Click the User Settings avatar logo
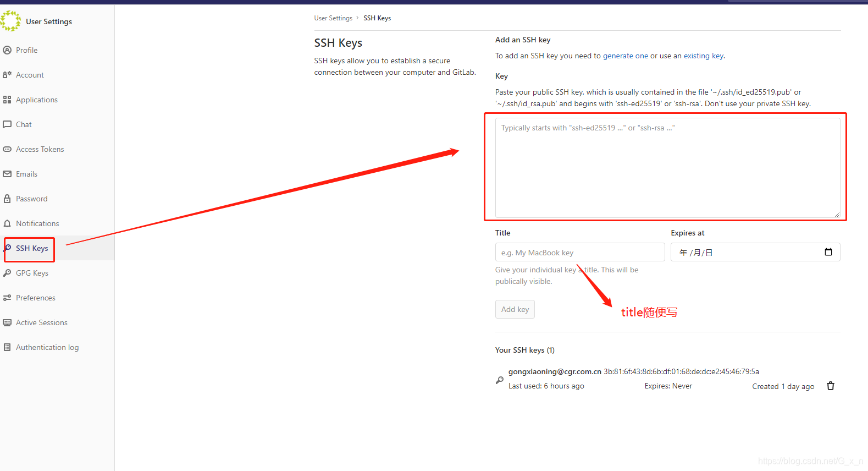This screenshot has height=471, width=868. click(10, 21)
